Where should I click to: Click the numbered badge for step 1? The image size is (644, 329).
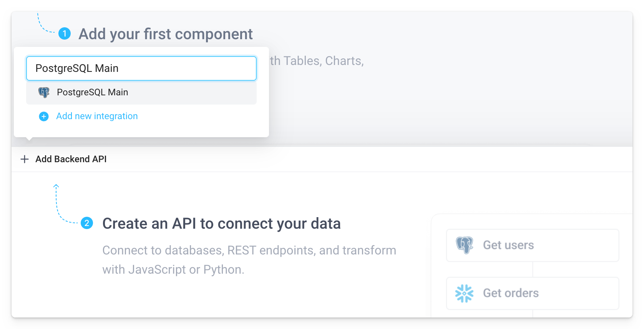coord(65,34)
